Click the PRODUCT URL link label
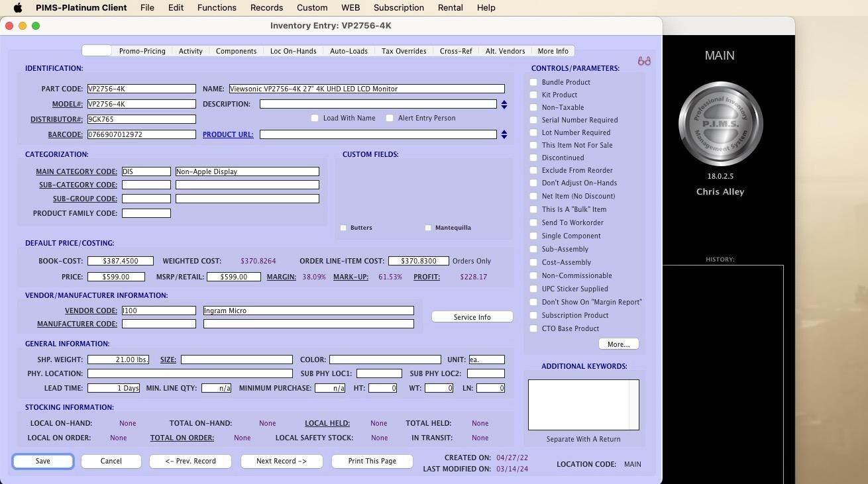Viewport: 868px width, 484px height. coord(228,134)
